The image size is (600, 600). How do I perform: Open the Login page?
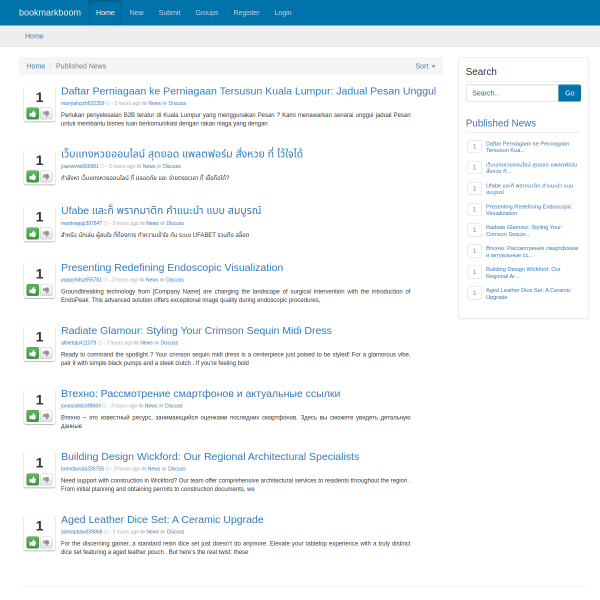pos(283,13)
